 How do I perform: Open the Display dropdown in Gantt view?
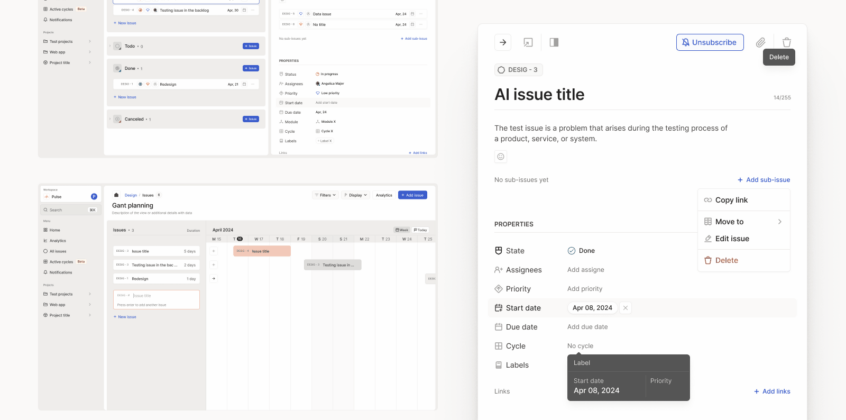click(354, 194)
